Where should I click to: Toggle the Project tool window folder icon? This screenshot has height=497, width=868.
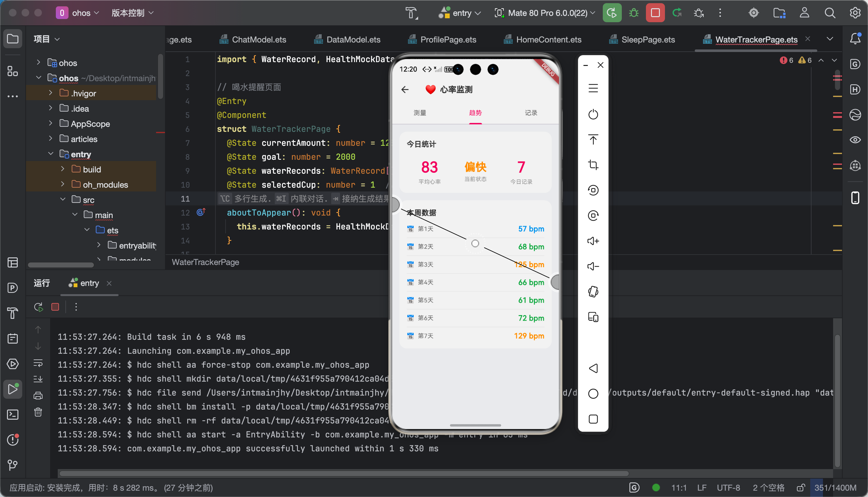13,39
